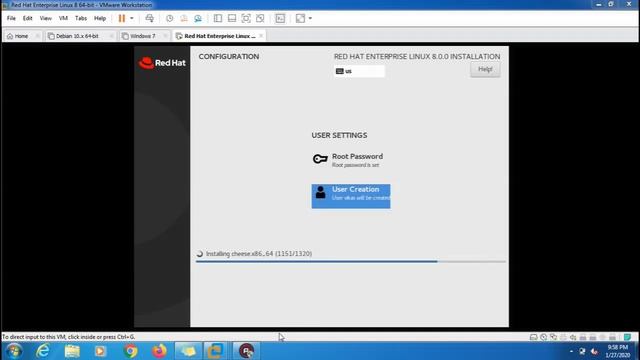Pause the running virtual machine
The height and width of the screenshot is (360, 640).
coord(122,18)
